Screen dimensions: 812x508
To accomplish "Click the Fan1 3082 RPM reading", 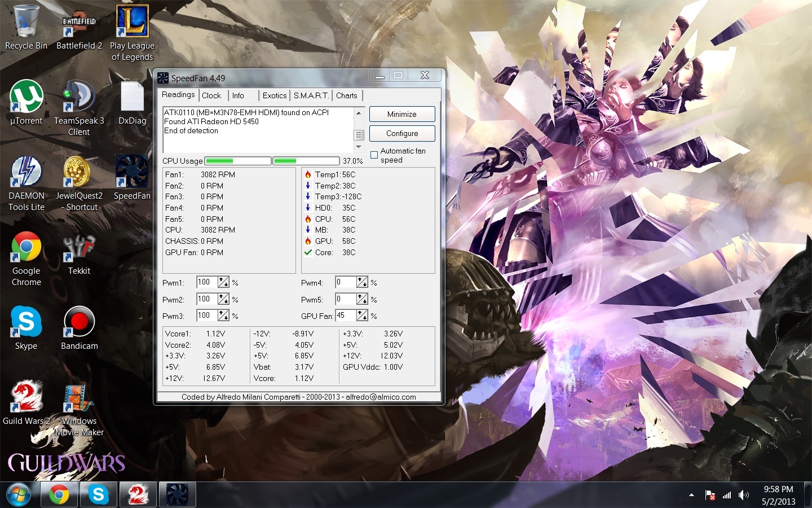I will (x=218, y=174).
